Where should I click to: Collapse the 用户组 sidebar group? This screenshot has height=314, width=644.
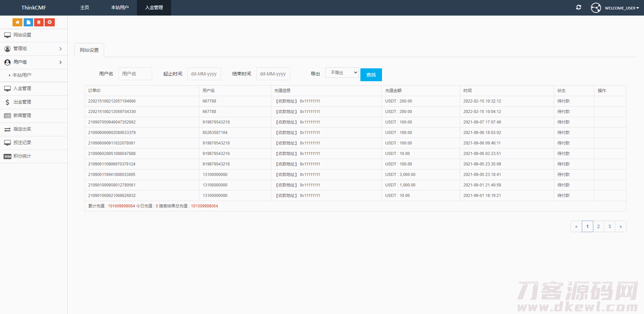(33, 62)
